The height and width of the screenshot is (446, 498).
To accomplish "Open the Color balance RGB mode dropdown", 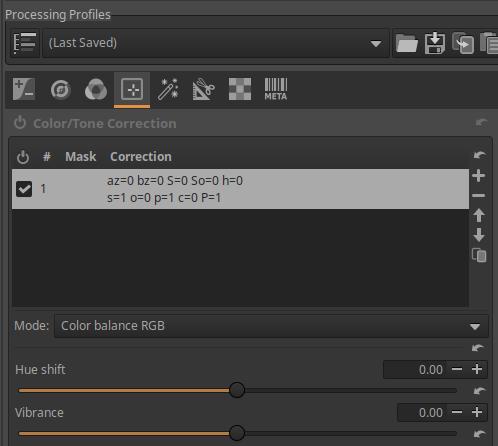I will (x=271, y=326).
